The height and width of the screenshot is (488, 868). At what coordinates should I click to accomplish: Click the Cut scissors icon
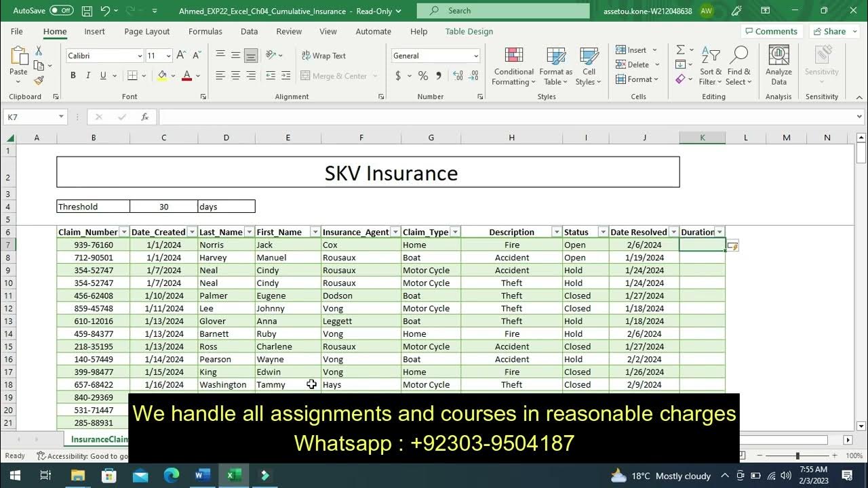39,51
